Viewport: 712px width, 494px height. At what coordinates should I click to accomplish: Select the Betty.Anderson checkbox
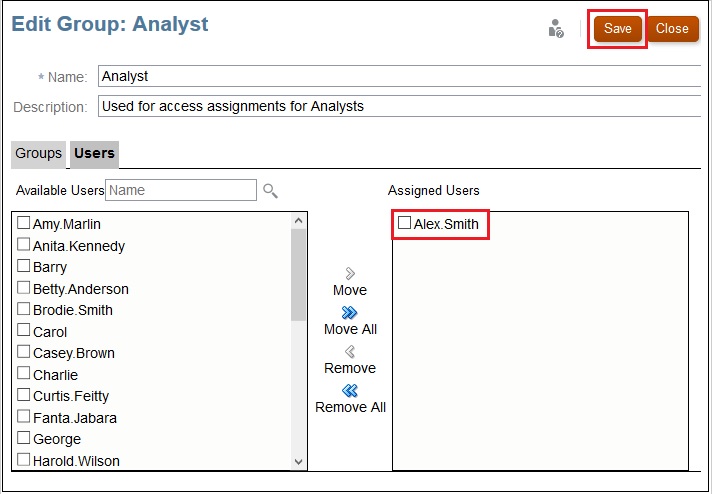pyautogui.click(x=24, y=287)
